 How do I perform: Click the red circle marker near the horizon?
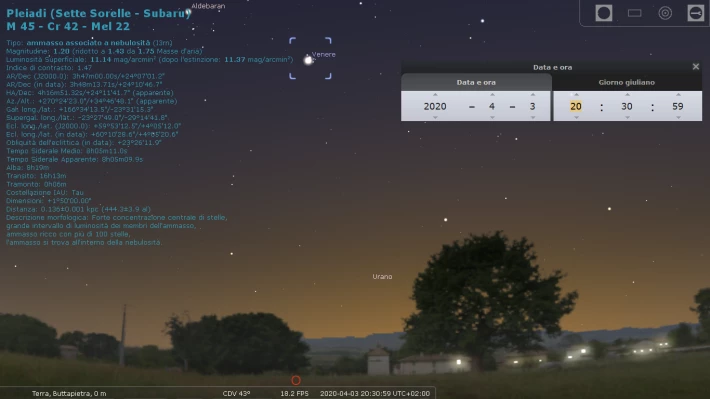[296, 380]
